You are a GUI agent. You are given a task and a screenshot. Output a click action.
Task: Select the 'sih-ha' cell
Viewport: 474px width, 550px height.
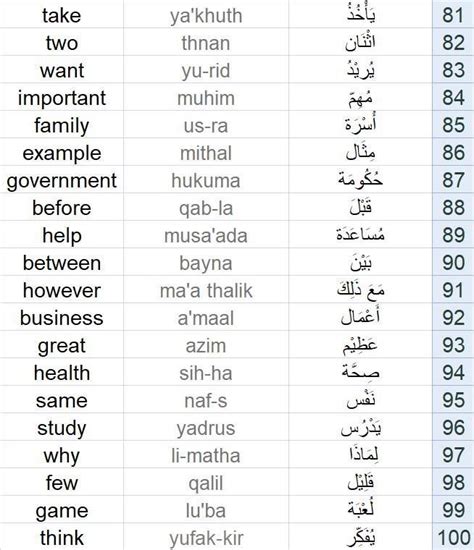coord(206,372)
